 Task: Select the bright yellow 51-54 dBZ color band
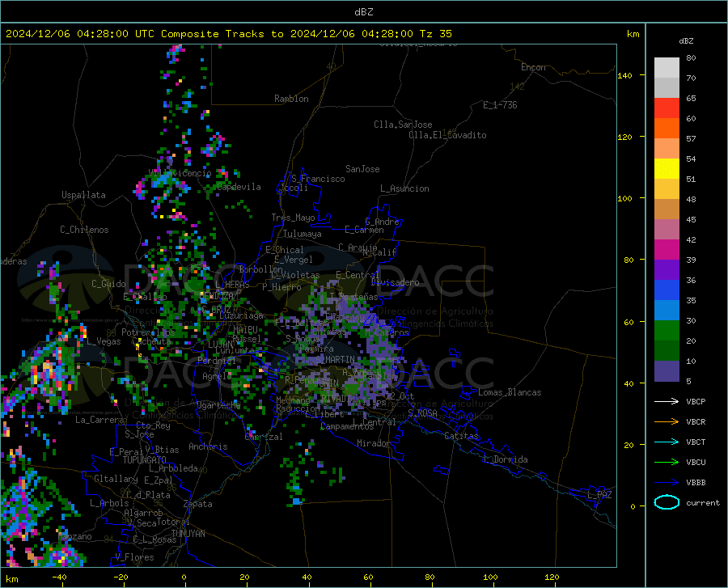(x=667, y=169)
